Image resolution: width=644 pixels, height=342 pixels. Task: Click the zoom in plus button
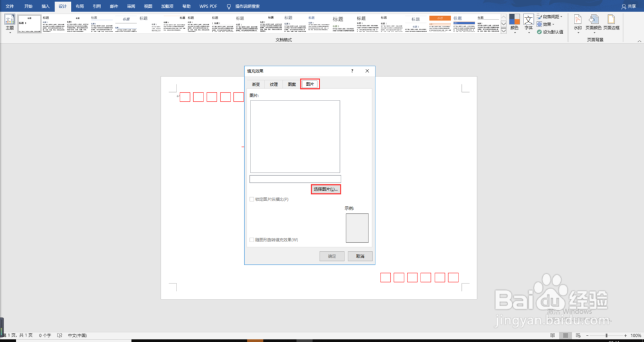(627, 336)
